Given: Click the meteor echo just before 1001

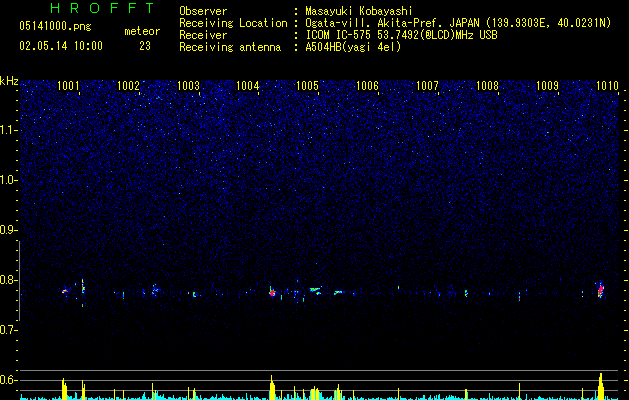Looking at the screenshot, I should pos(65,291).
